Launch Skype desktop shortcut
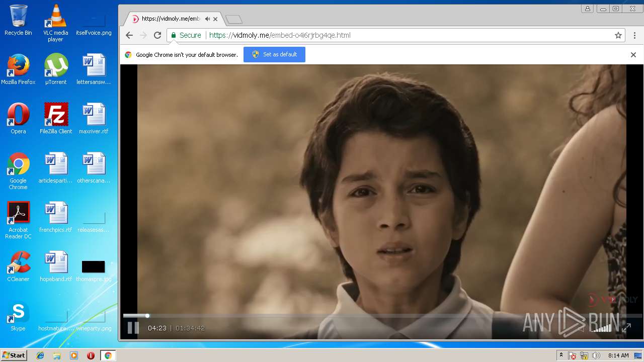The width and height of the screenshot is (644, 362). point(18,316)
